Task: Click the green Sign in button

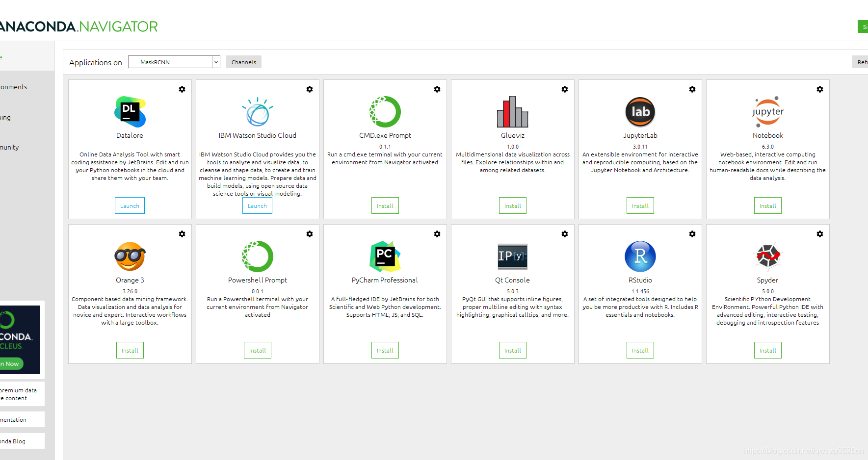Action: [863, 27]
